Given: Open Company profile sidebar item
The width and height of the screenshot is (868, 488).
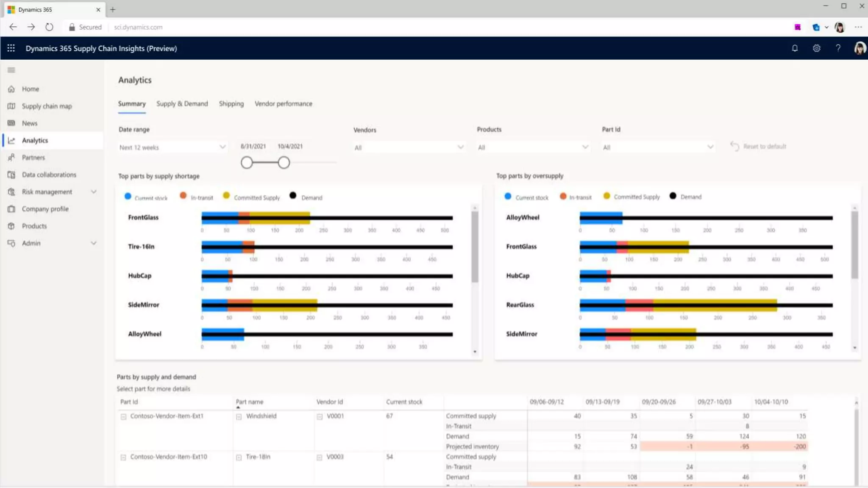Looking at the screenshot, I should pyautogui.click(x=45, y=209).
